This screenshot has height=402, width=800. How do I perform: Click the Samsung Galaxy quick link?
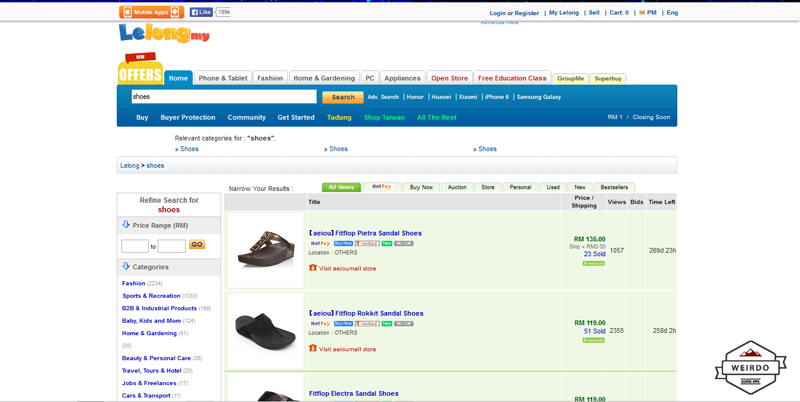(x=539, y=97)
